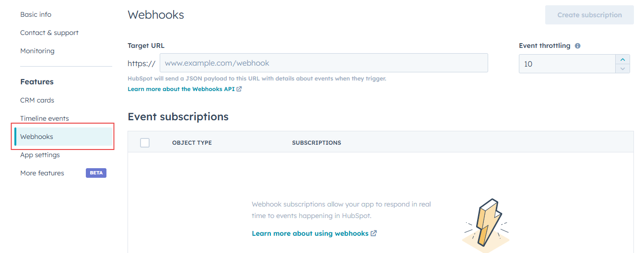Screen dimensions: 644x253
Task: Open the Monitoring page
Action: [37, 51]
